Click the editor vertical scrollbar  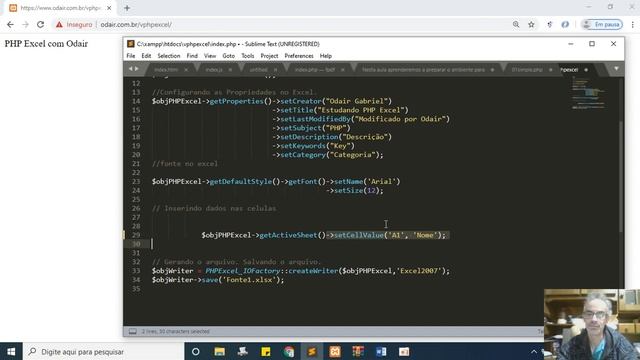pyautogui.click(x=621, y=176)
